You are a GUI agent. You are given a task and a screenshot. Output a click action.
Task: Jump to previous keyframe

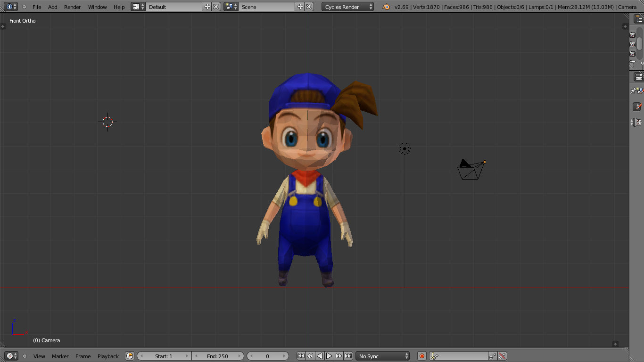[310, 356]
